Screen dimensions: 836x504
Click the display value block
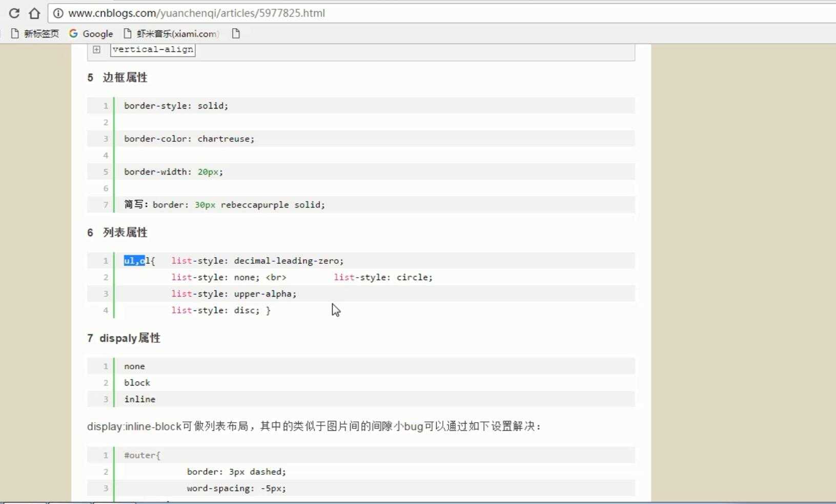137,383
